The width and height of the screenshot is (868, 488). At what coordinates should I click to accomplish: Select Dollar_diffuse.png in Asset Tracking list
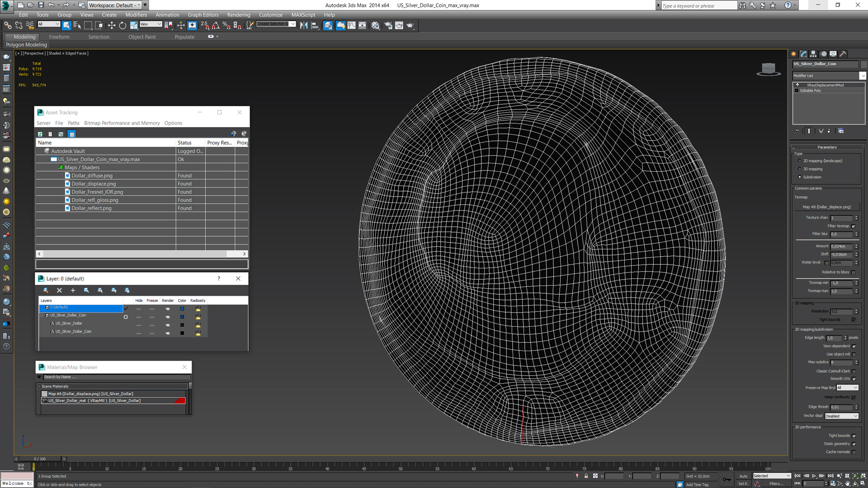(x=92, y=176)
